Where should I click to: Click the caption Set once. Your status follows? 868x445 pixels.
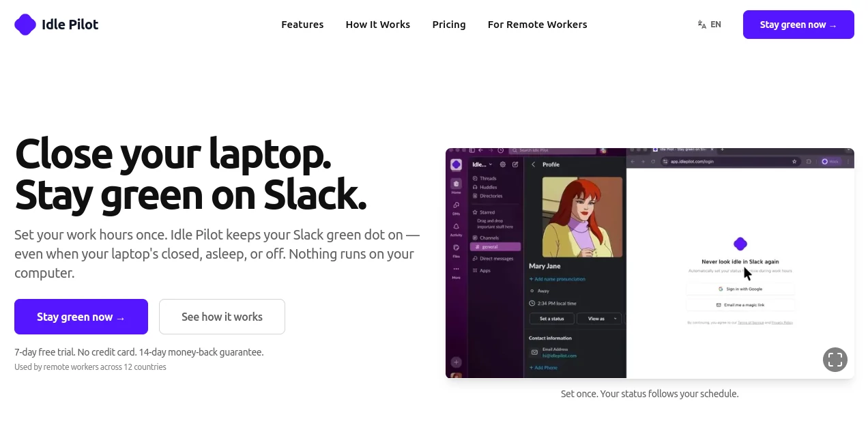point(650,394)
